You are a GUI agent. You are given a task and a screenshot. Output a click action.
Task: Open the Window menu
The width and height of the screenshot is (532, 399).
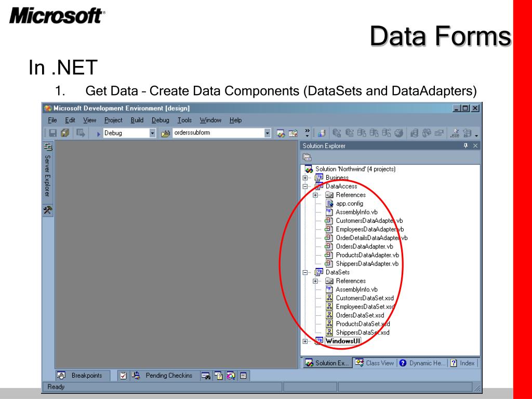(x=210, y=120)
